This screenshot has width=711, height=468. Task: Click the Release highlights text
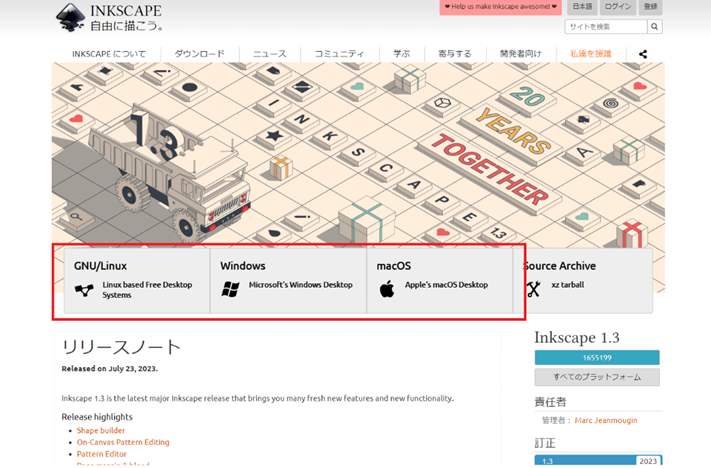pos(97,417)
